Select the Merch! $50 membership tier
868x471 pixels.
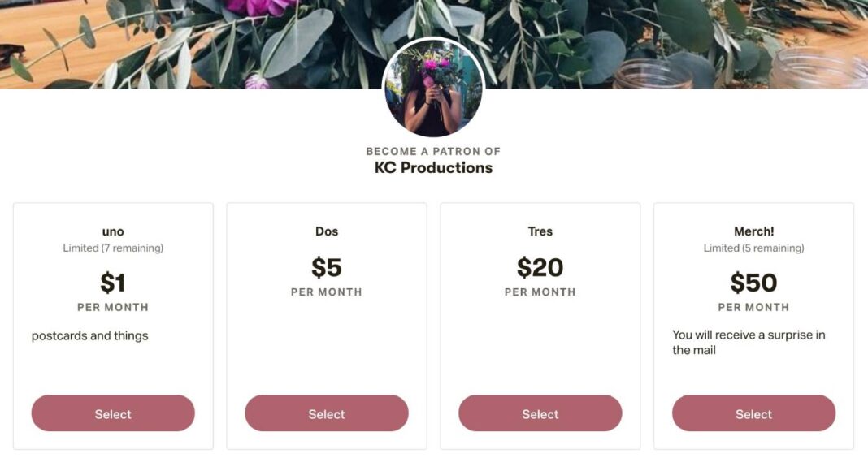[x=753, y=413]
